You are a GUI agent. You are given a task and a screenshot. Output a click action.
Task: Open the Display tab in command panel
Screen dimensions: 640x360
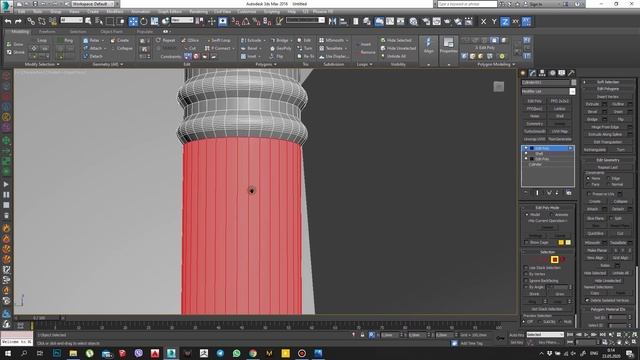click(x=562, y=73)
